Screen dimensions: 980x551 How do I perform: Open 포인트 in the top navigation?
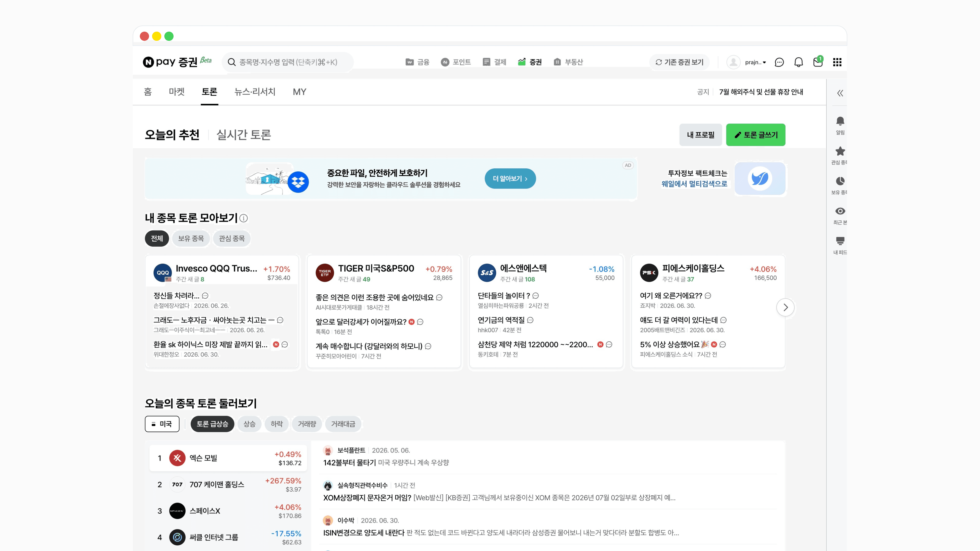point(456,62)
